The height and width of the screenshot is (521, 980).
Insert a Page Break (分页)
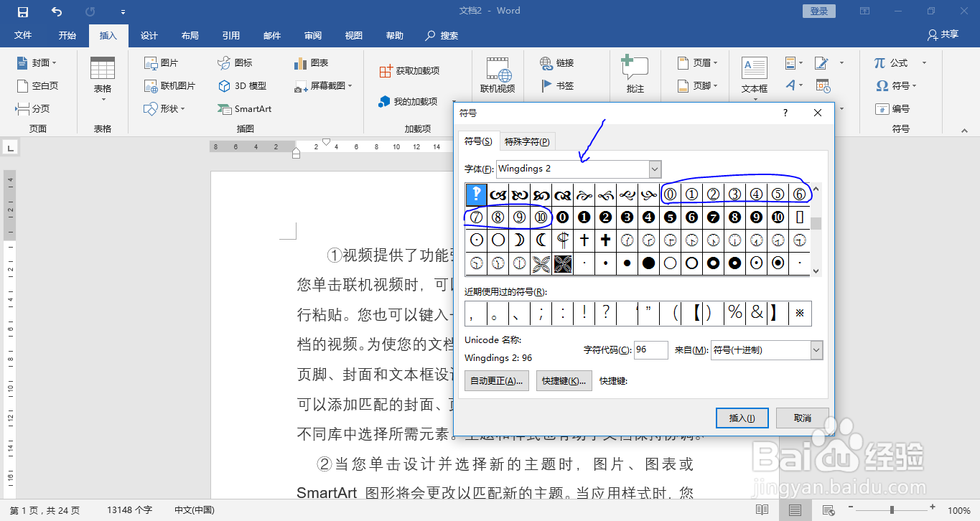click(33, 109)
